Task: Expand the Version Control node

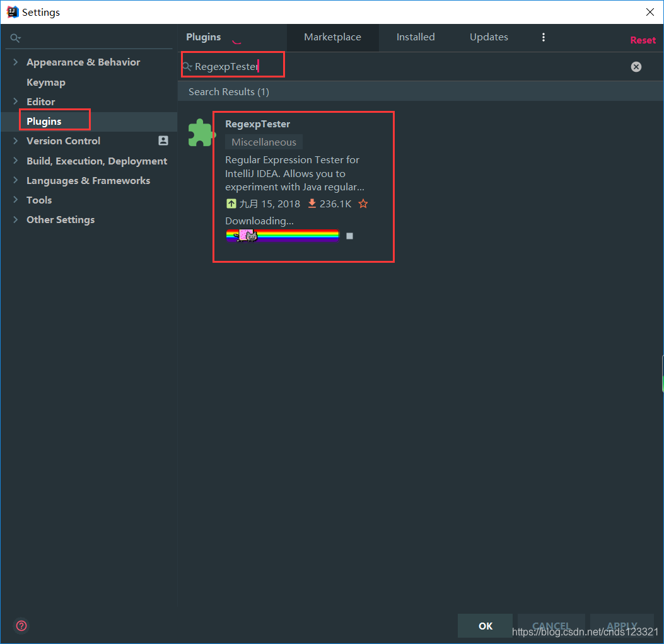Action: pos(16,141)
